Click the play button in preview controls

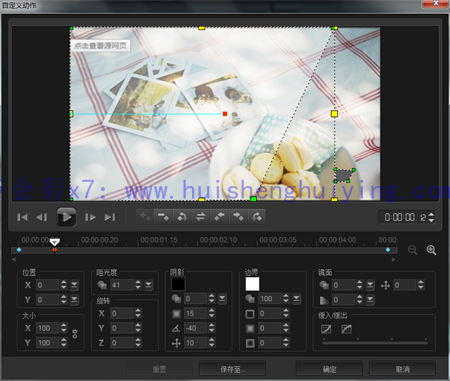[x=66, y=217]
